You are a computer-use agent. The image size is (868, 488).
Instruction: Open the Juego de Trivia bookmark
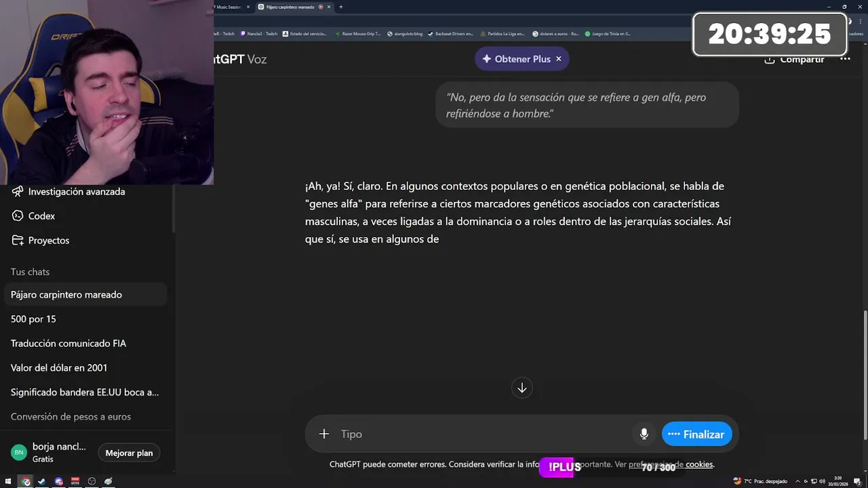[608, 33]
